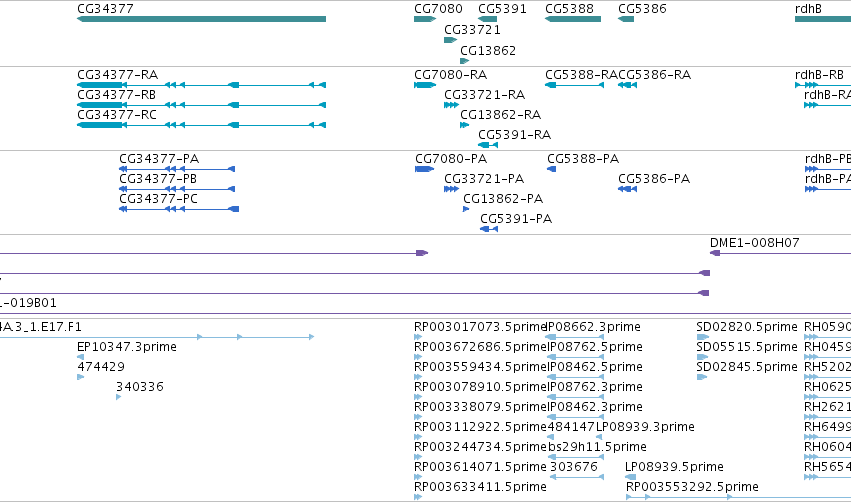Click the 340336 feature label

(x=139, y=387)
